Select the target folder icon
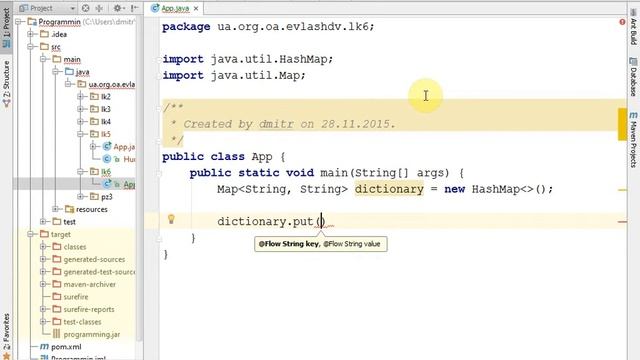Viewport: 640px width, 360px height. click(x=45, y=234)
